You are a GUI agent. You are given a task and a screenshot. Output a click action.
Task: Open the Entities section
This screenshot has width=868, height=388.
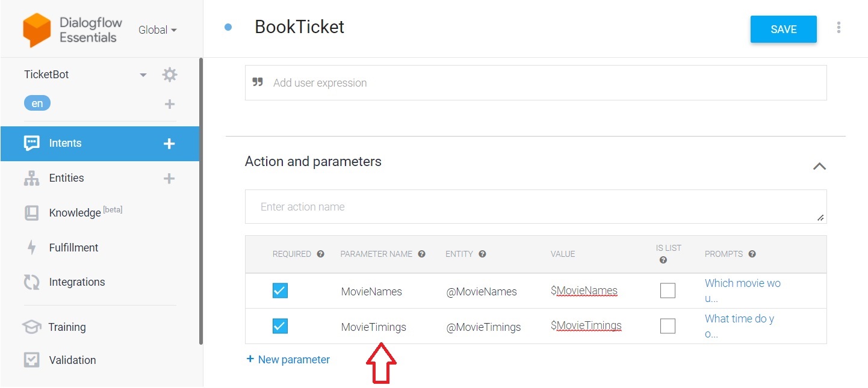pyautogui.click(x=66, y=177)
